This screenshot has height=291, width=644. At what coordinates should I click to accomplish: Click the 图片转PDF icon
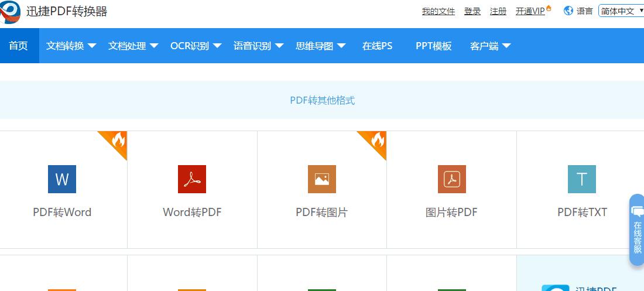452,179
